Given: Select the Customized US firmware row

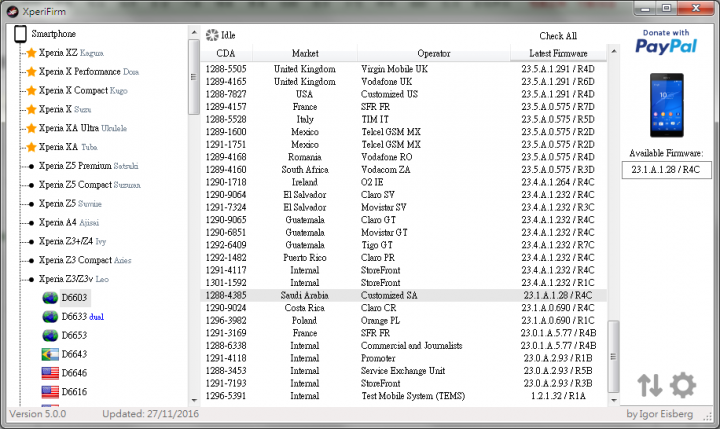Looking at the screenshot, I should [x=403, y=94].
